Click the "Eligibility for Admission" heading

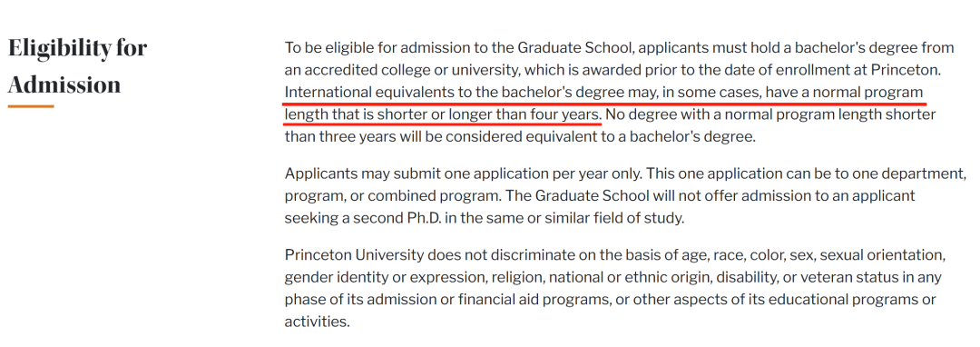coord(77,65)
